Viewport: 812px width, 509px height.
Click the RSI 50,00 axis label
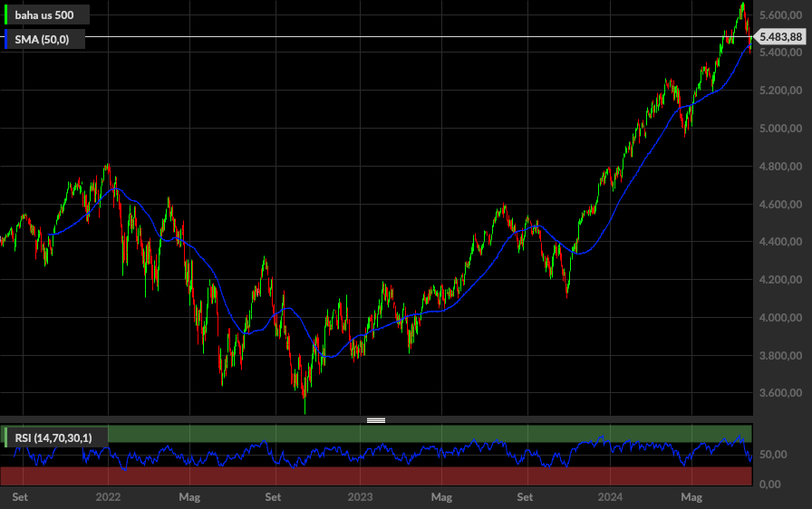point(771,455)
